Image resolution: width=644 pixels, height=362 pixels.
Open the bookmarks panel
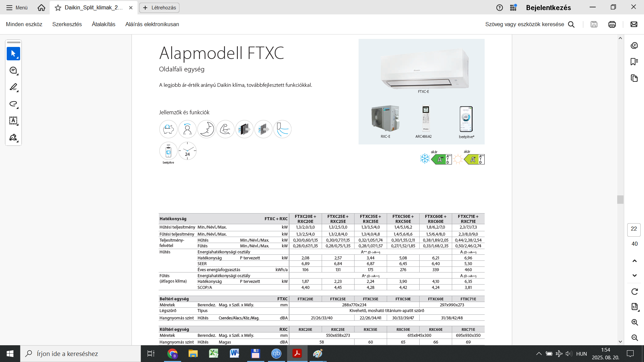634,62
